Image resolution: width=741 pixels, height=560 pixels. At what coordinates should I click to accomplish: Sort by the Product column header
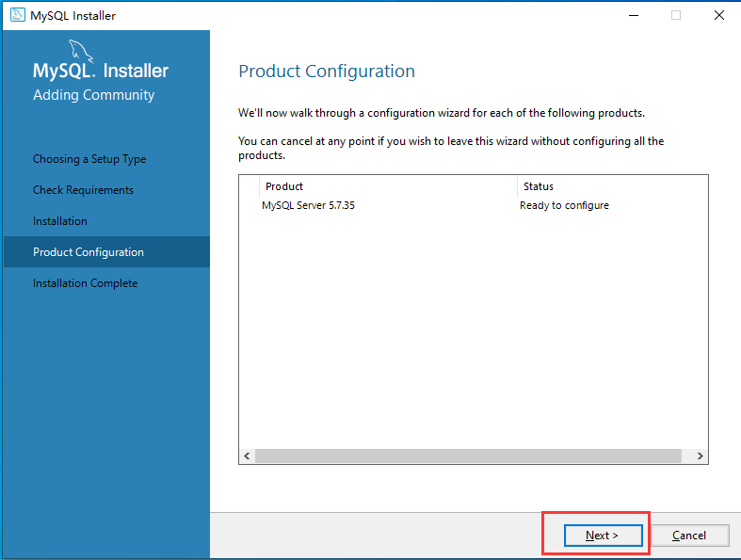tap(388, 186)
